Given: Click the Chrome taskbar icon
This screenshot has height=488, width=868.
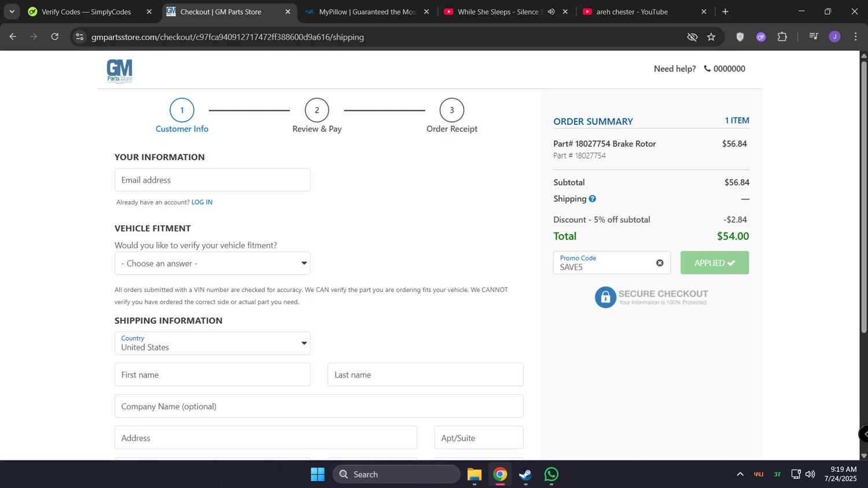Looking at the screenshot, I should [501, 475].
